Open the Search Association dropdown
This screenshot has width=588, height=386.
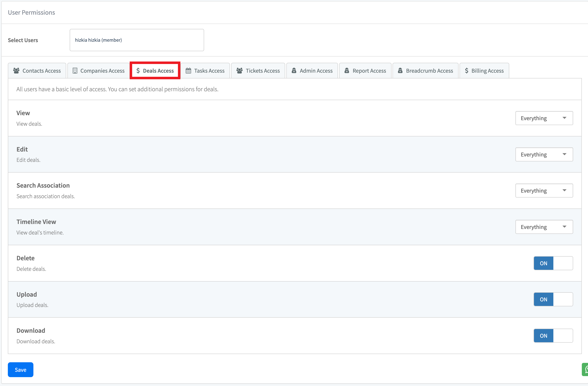(544, 191)
